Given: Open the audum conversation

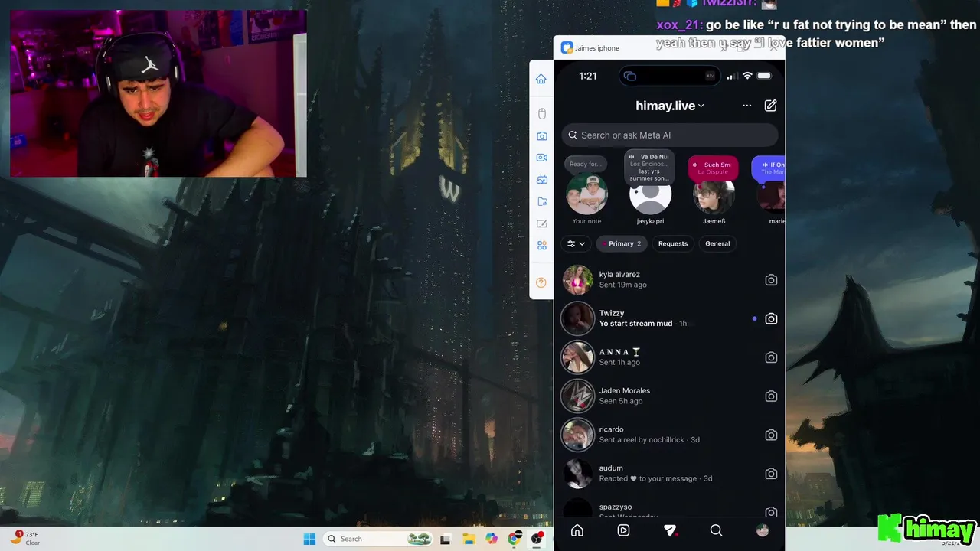Looking at the screenshot, I should point(669,474).
